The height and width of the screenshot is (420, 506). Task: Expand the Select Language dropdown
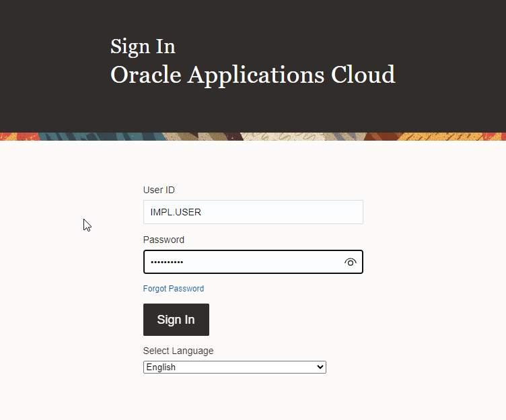point(235,367)
